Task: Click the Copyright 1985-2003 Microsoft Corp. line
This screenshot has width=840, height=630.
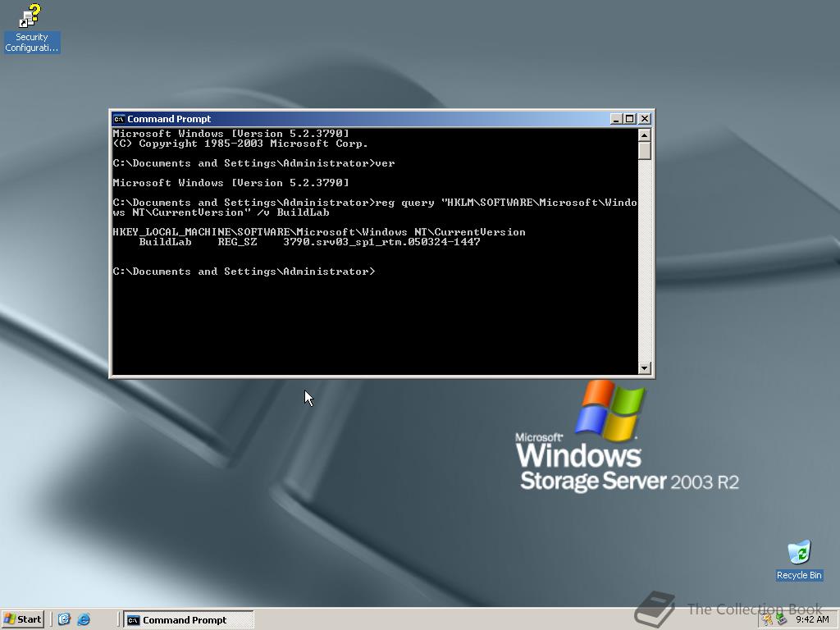Action: tap(240, 144)
